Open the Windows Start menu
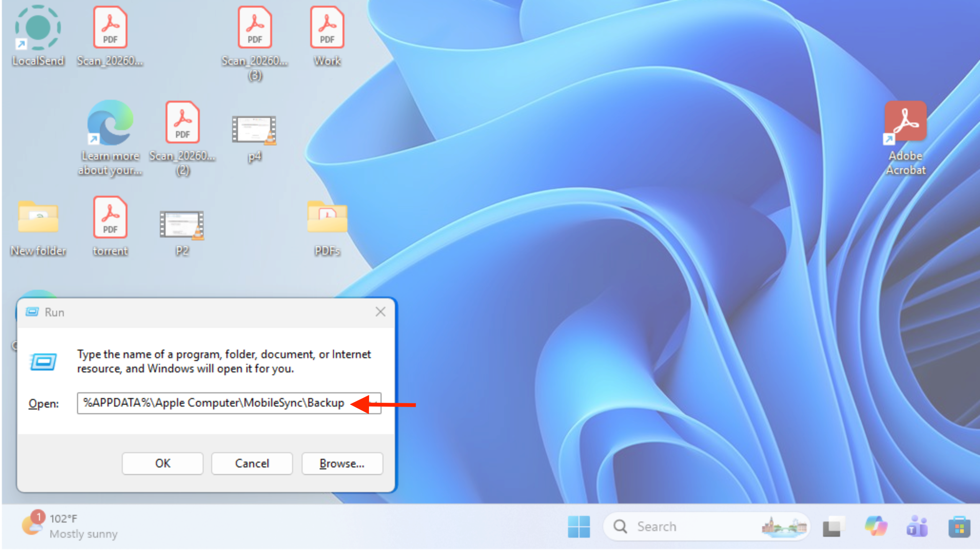 pyautogui.click(x=579, y=527)
